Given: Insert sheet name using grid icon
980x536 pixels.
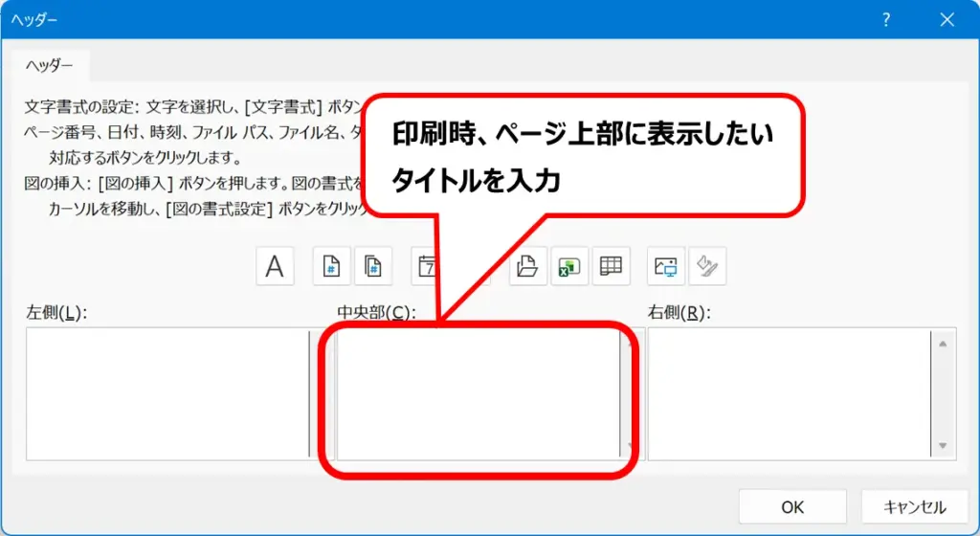Looking at the screenshot, I should [611, 267].
